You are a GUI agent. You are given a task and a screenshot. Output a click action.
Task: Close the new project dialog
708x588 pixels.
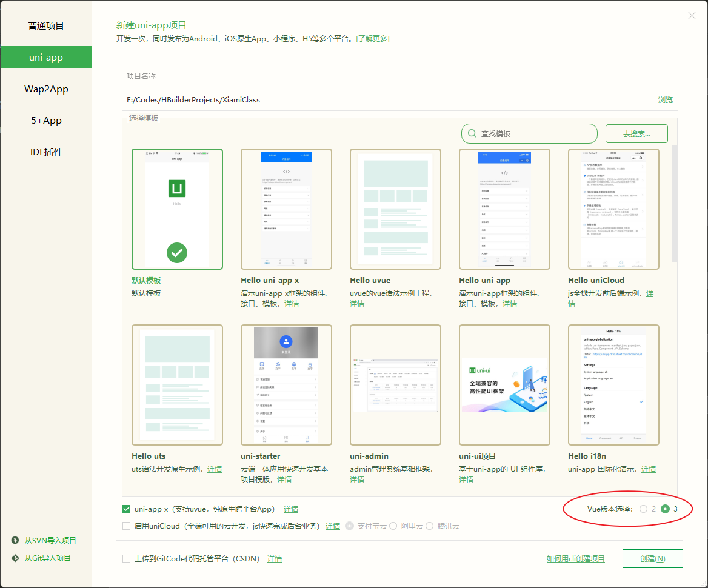click(x=692, y=16)
